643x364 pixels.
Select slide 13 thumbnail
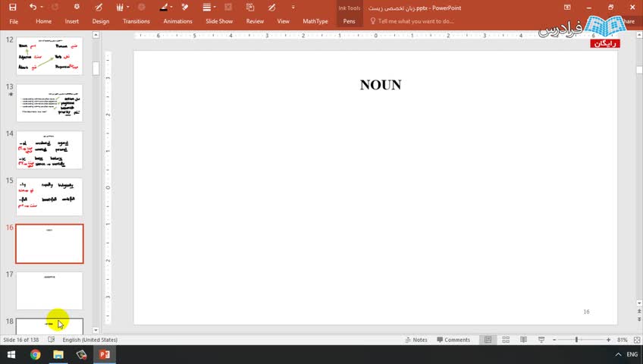pyautogui.click(x=49, y=103)
